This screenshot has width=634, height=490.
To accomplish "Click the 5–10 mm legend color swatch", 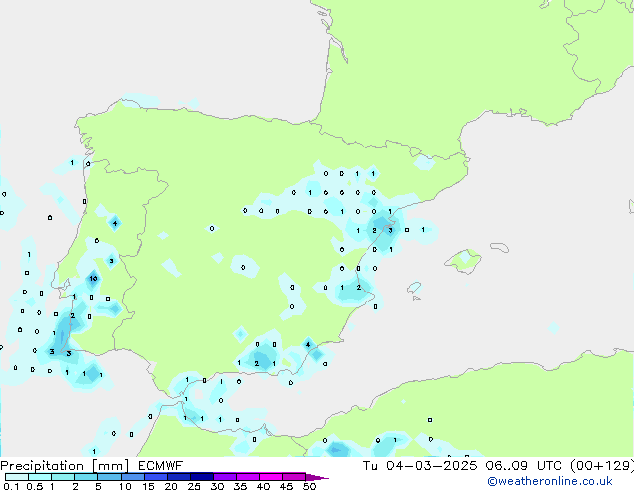I will pyautogui.click(x=109, y=477).
